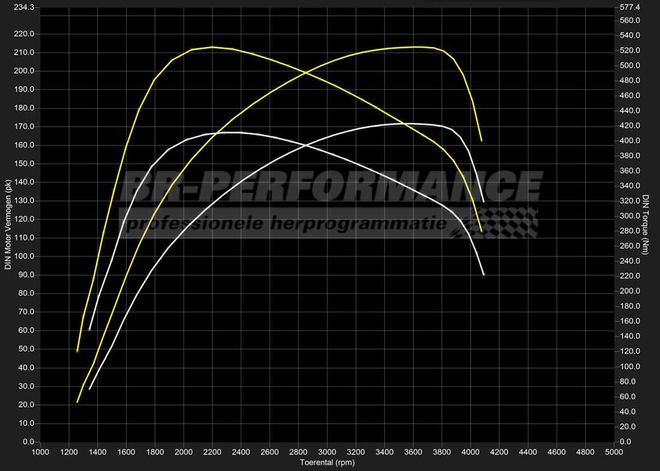Click the 0.0 label on right torque axis
Viewport: 660px width, 471px height.
pyautogui.click(x=626, y=441)
